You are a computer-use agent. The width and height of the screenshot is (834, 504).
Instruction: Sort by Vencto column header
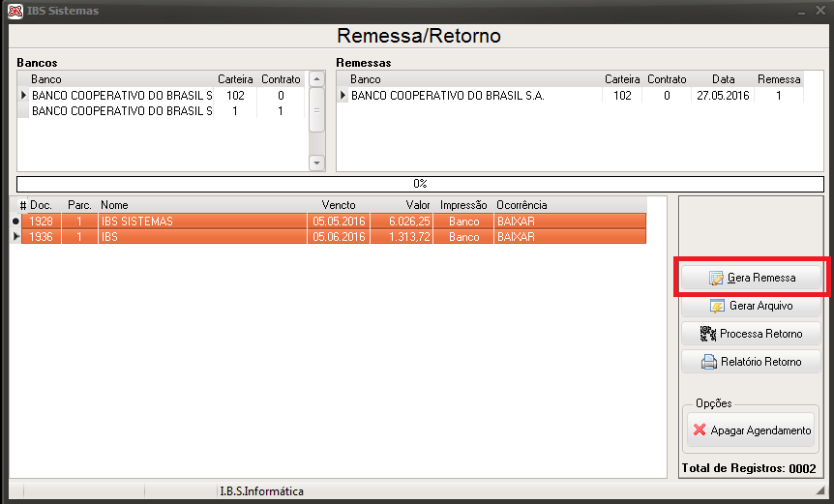(339, 205)
